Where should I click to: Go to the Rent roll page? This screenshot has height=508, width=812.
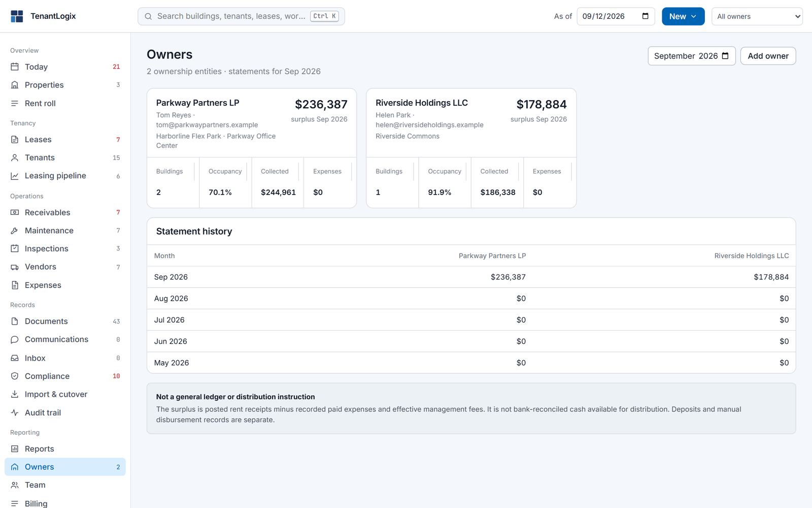tap(65, 103)
